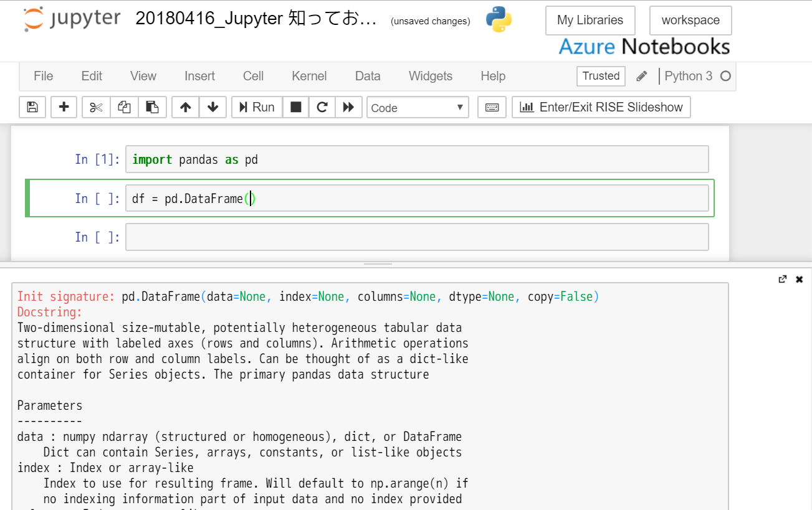
Task: Insert cell below with plus icon
Action: (64, 107)
